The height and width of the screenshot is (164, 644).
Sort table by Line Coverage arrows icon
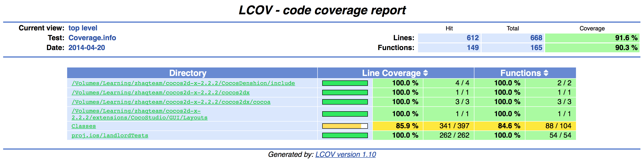click(426, 73)
